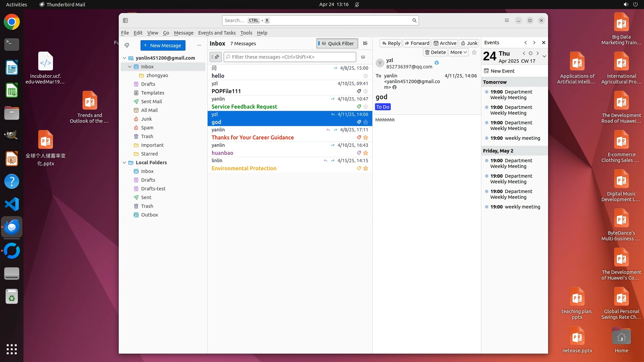
Task: Click the Get Messages cloud icon
Action: point(127,45)
